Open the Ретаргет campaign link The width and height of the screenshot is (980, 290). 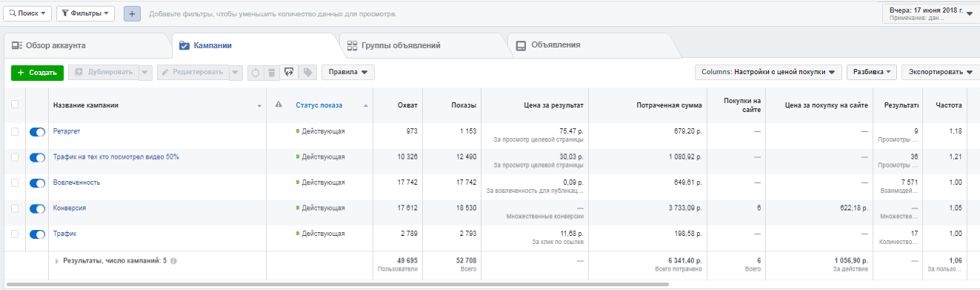[x=67, y=131]
